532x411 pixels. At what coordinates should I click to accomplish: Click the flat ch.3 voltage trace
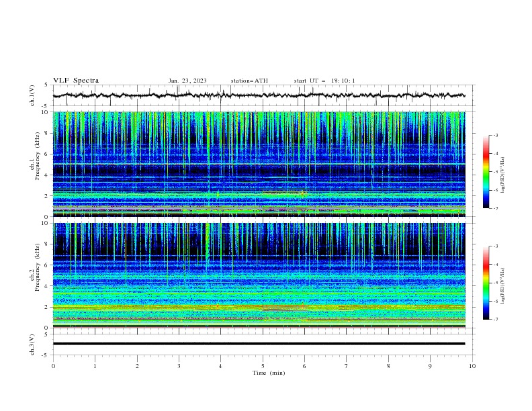pyautogui.click(x=259, y=344)
